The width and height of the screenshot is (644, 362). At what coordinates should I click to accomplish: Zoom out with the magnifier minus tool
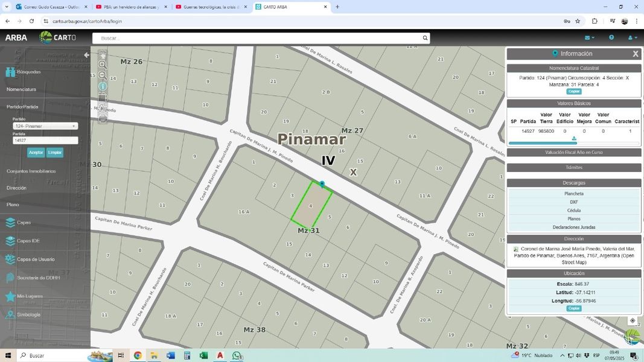103,75
